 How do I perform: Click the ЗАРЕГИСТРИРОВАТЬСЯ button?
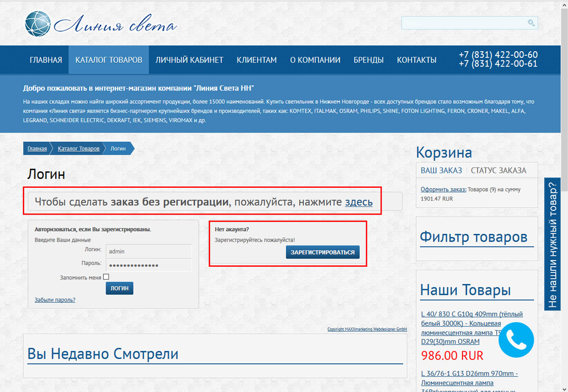pos(322,252)
